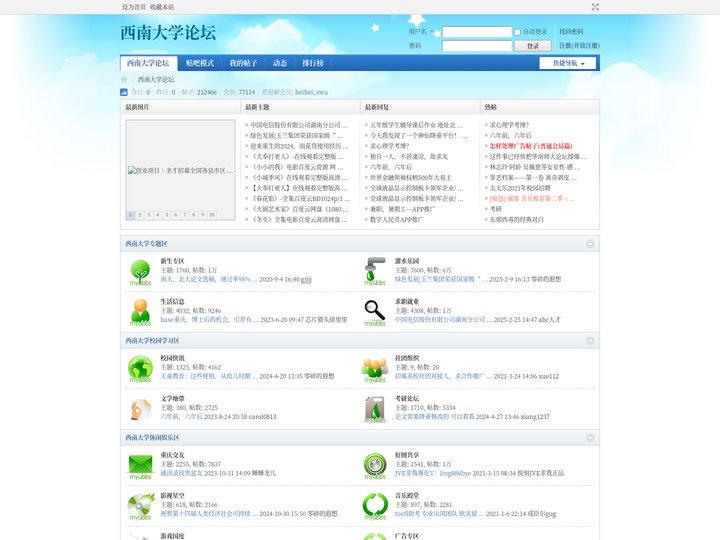The image size is (720, 540).
Task: Open the 贴吧模式 navigation tab
Action: click(x=200, y=63)
